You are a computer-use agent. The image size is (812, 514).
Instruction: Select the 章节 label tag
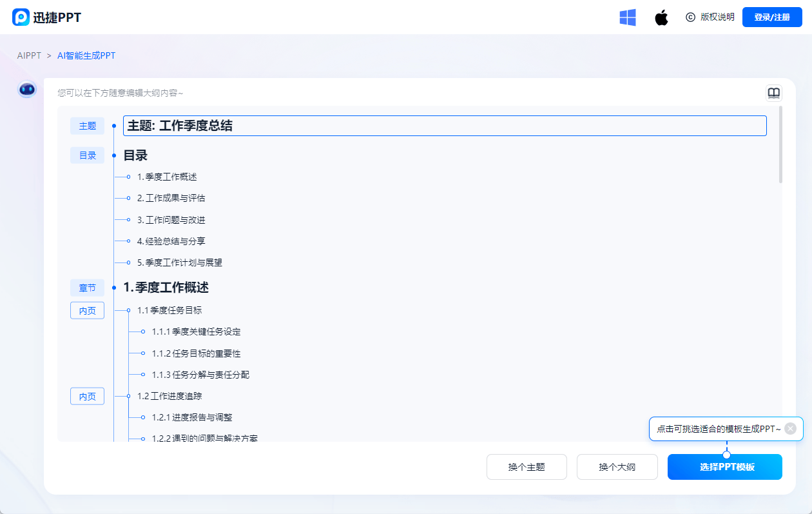click(x=87, y=288)
